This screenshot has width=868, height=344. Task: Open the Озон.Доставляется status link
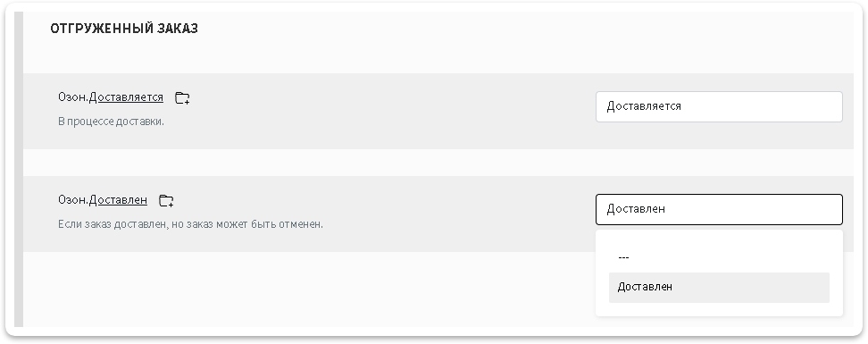[x=126, y=97]
